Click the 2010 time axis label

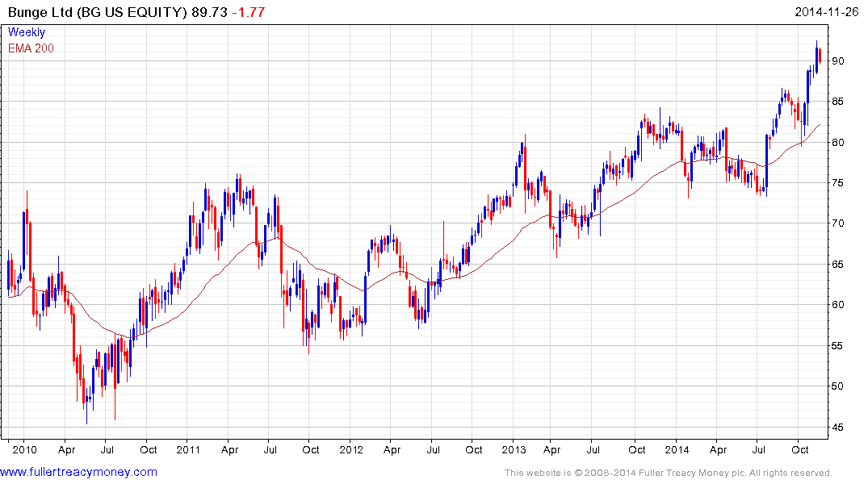tap(24, 449)
